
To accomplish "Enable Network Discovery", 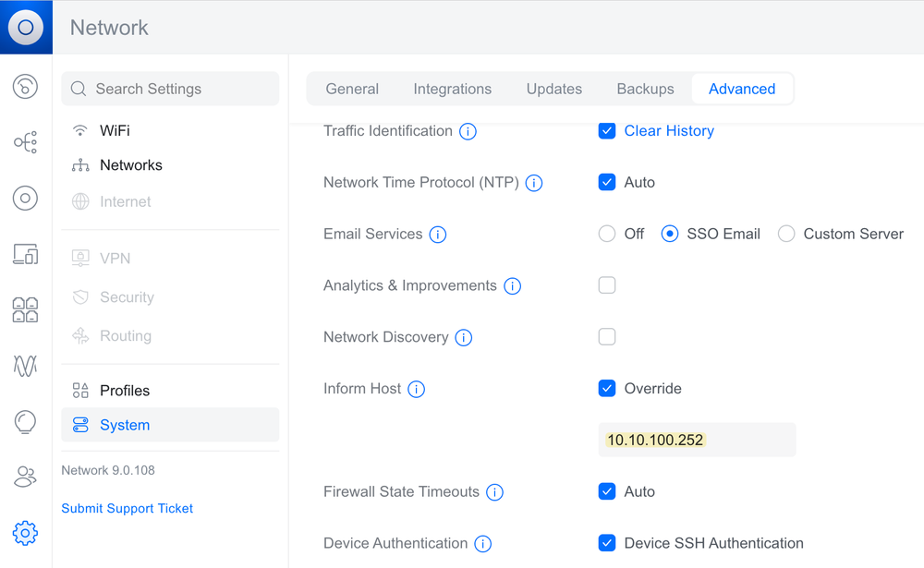I will click(607, 337).
